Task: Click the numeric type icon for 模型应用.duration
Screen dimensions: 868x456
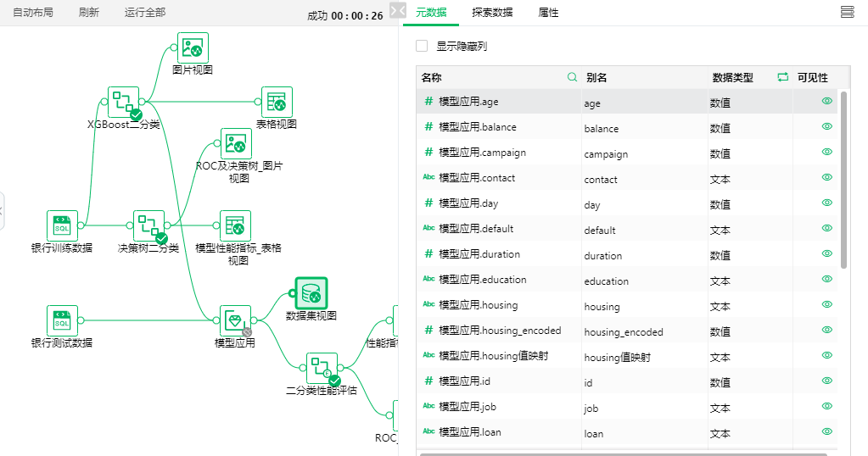Action: (x=428, y=253)
